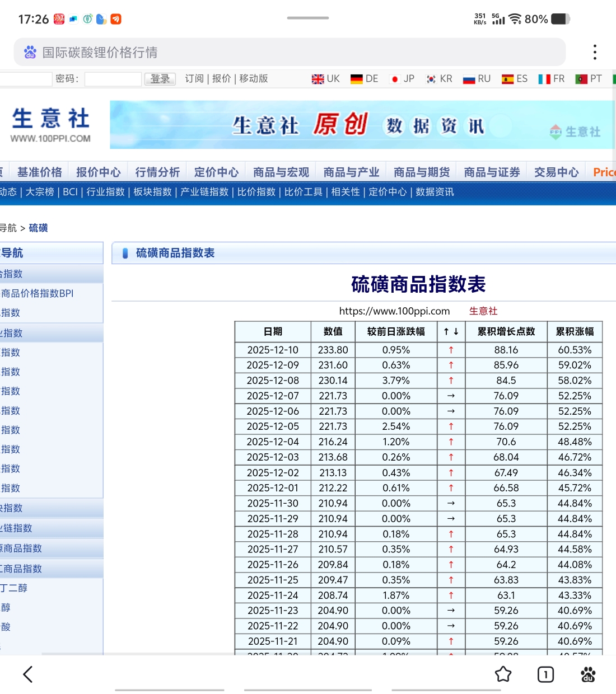
Task: Select 商品价格指数BPI in sidebar
Action: click(38, 293)
